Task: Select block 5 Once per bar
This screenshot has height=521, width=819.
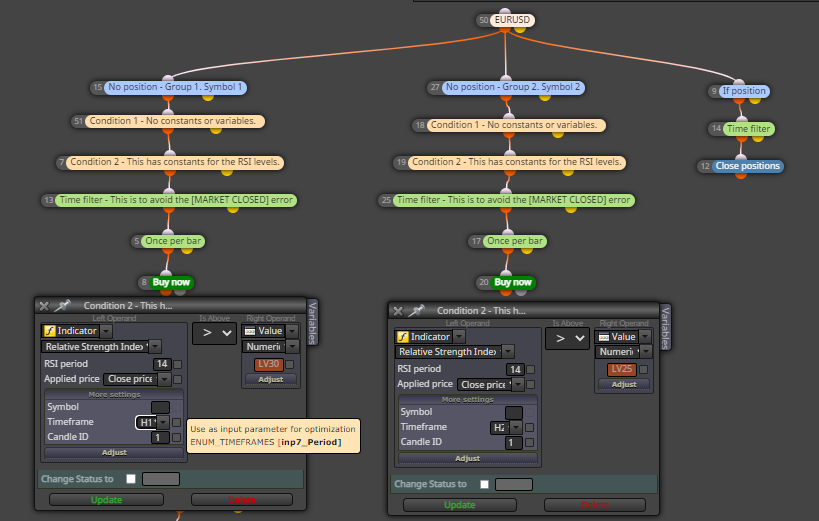Action: click(x=173, y=241)
